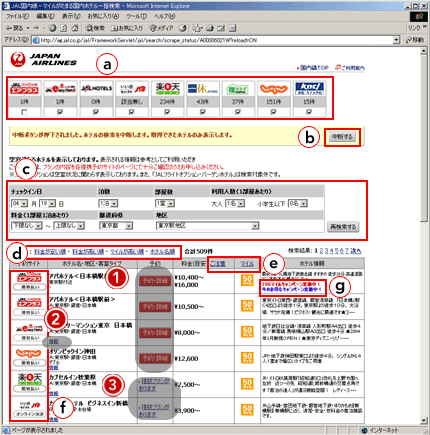Uncheck the box under JTB (該当無し)

tap(132, 112)
